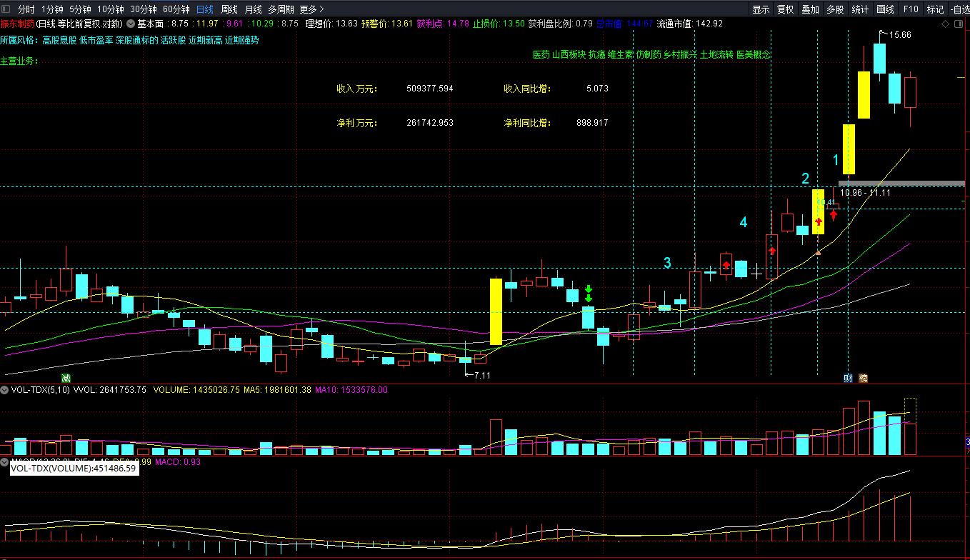Open the VOL-TDX indicator dropdown arrow
Viewport: 970px width, 560px height.
4,390
